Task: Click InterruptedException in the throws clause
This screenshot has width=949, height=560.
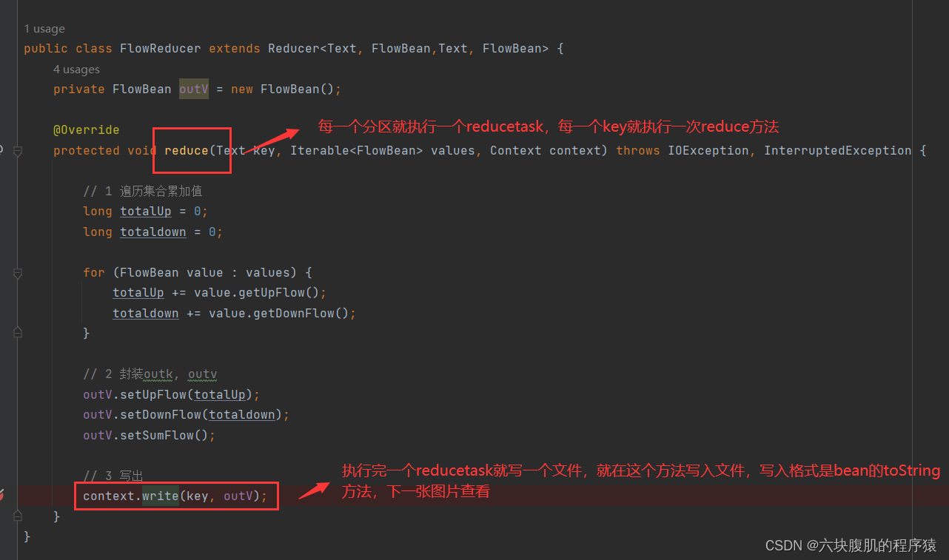Action: 838,151
